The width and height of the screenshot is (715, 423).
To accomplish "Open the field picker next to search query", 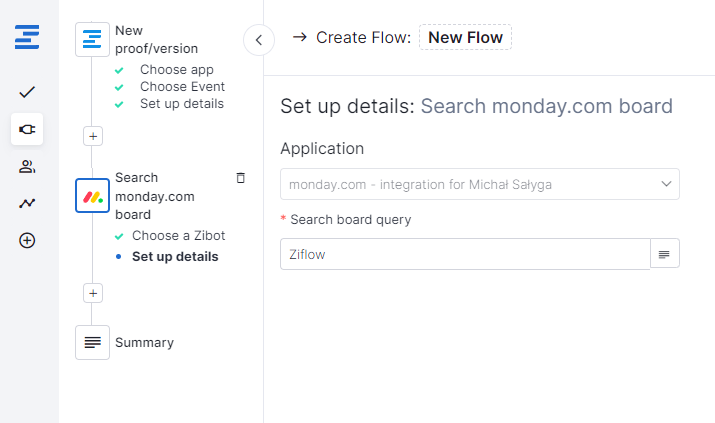I will (665, 254).
